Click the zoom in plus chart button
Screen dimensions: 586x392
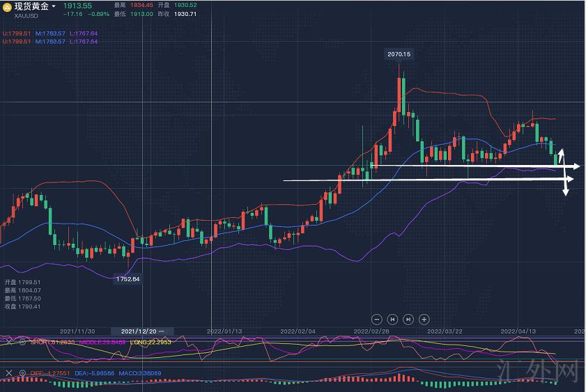click(x=424, y=320)
